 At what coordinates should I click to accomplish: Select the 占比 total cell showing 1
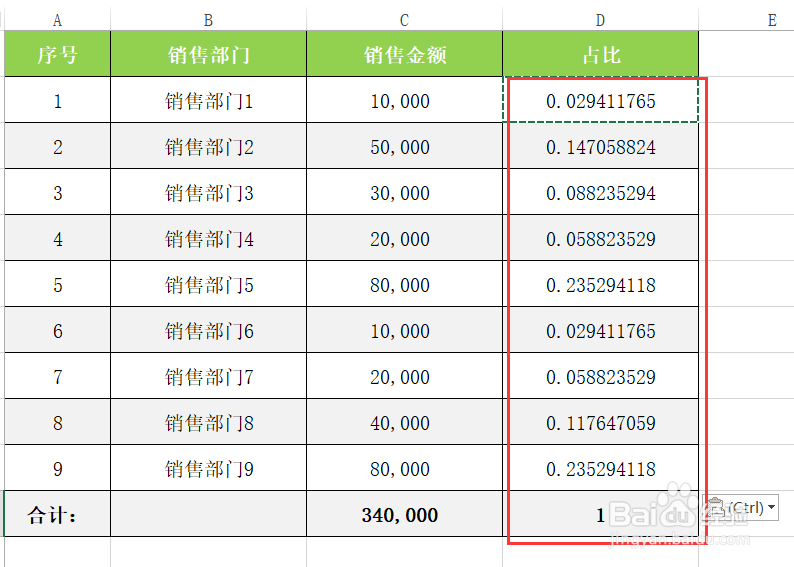pyautogui.click(x=601, y=514)
